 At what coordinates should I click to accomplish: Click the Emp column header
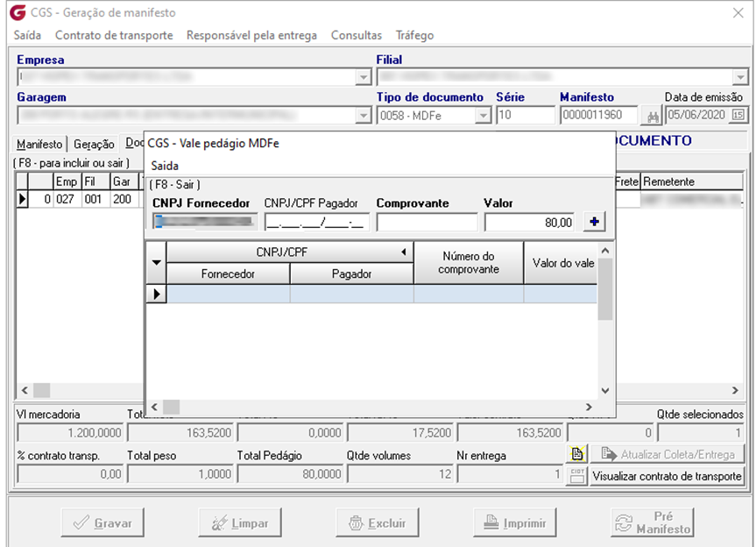[x=67, y=181]
